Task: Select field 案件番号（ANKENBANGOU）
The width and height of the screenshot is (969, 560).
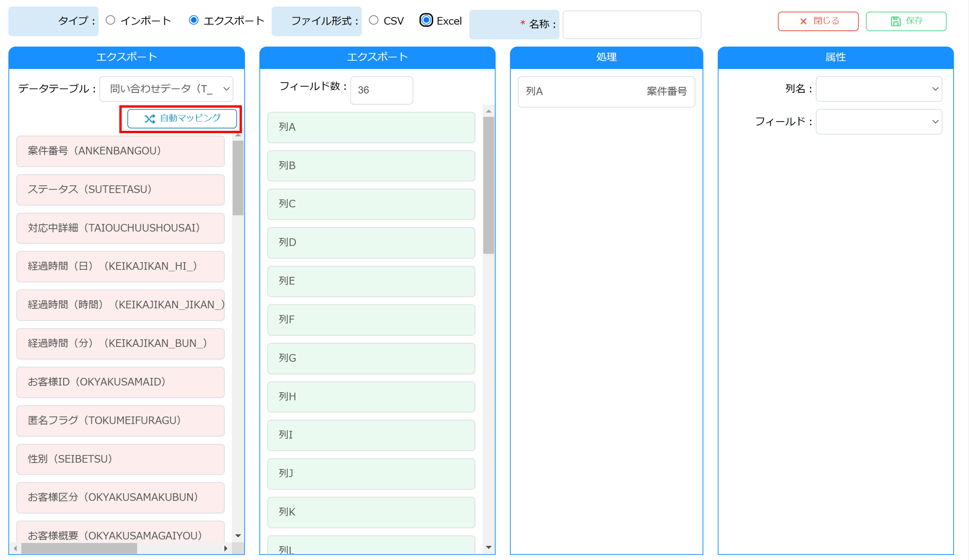Action: click(121, 151)
